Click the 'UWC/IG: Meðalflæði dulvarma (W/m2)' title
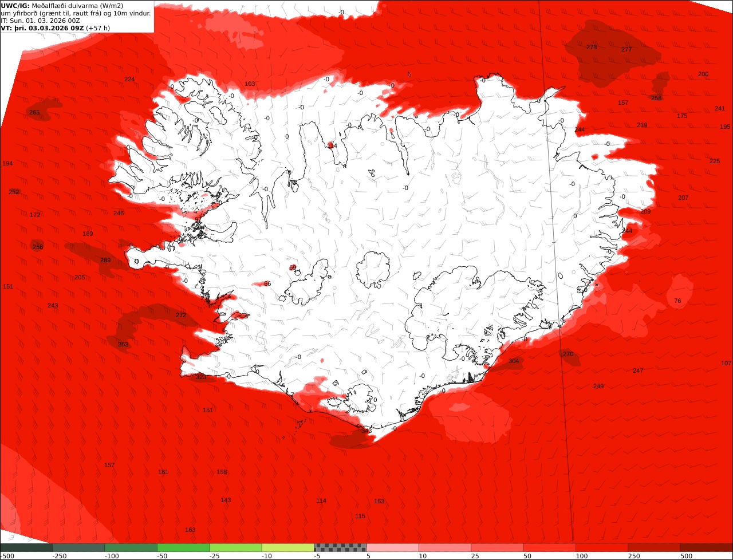 point(62,5)
